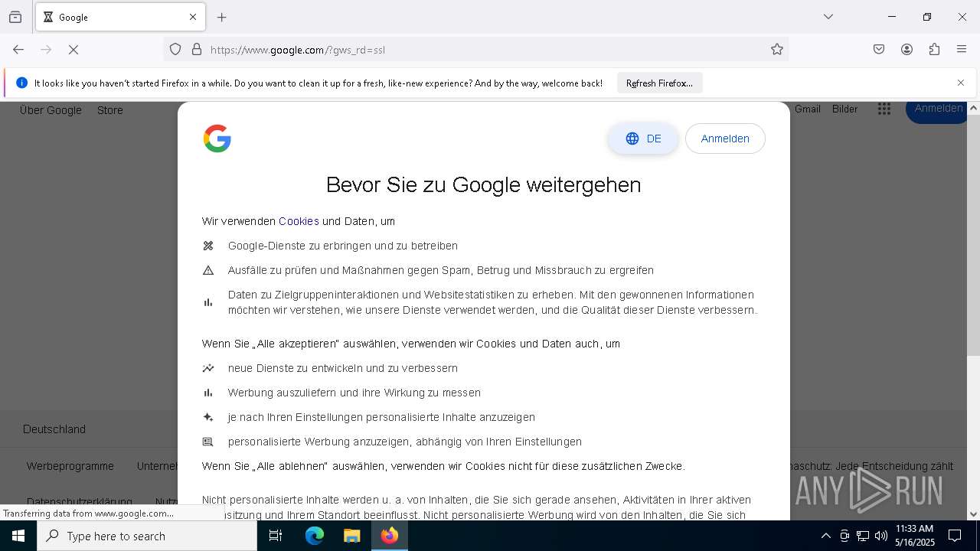Open the Cookies link
The image size is (980, 551).
[x=299, y=221]
